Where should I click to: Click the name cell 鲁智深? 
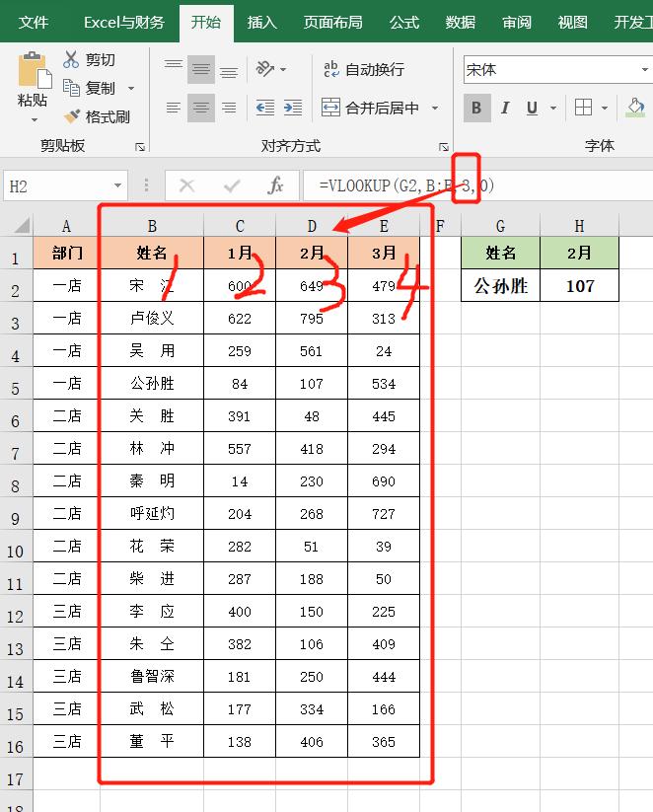(152, 676)
